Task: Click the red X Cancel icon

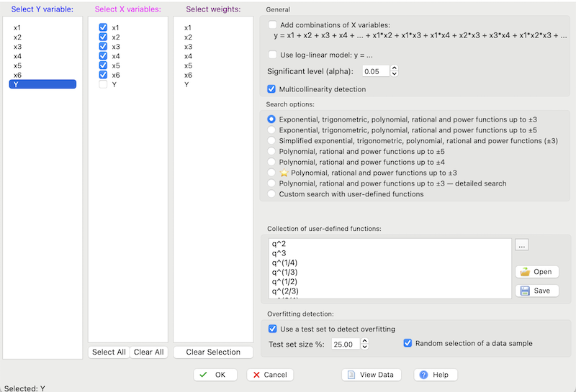Action: pyautogui.click(x=256, y=375)
